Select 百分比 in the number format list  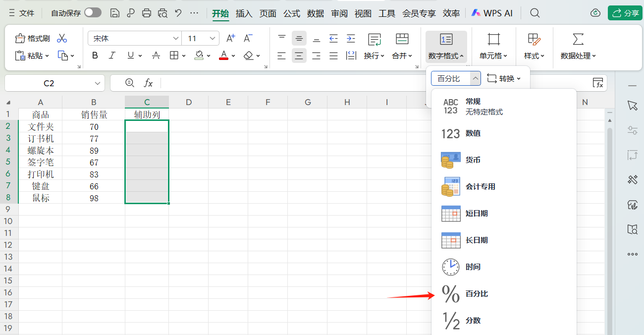click(x=476, y=294)
